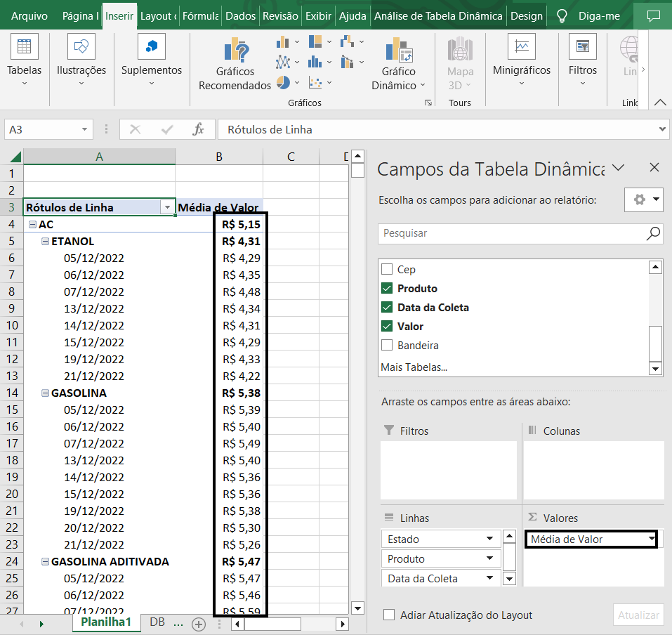
Task: Tick Adiar Atualização do Layout checkbox
Action: click(389, 615)
